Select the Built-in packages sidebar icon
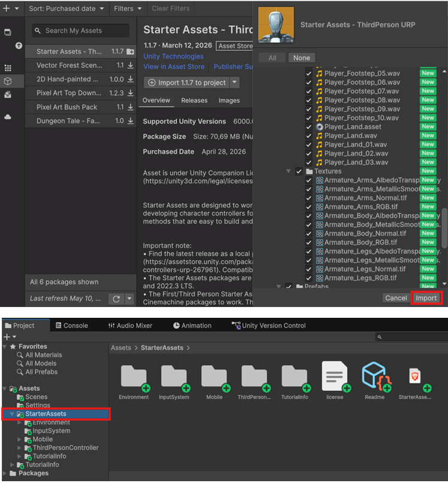 (8, 95)
